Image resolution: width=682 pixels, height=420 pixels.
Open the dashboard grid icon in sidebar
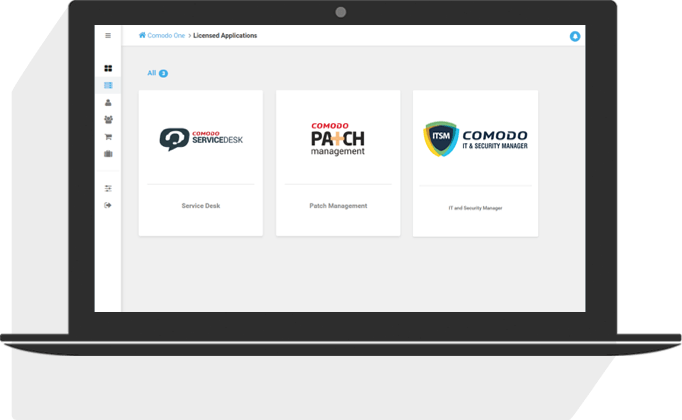(x=108, y=68)
